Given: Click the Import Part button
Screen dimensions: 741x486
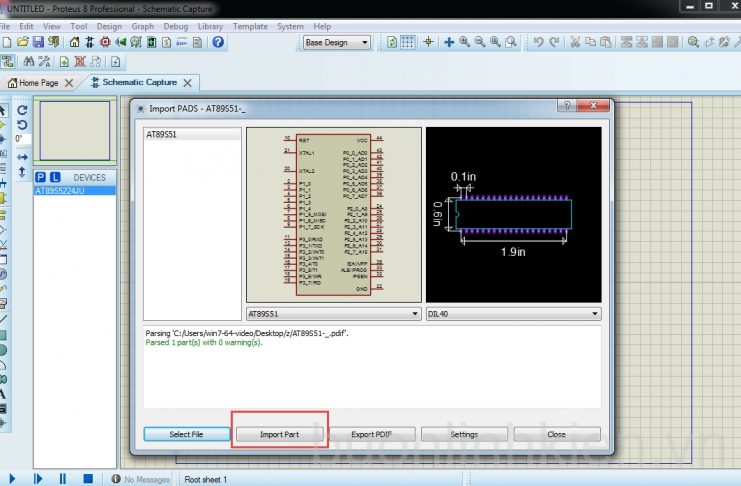Looking at the screenshot, I should (x=279, y=434).
